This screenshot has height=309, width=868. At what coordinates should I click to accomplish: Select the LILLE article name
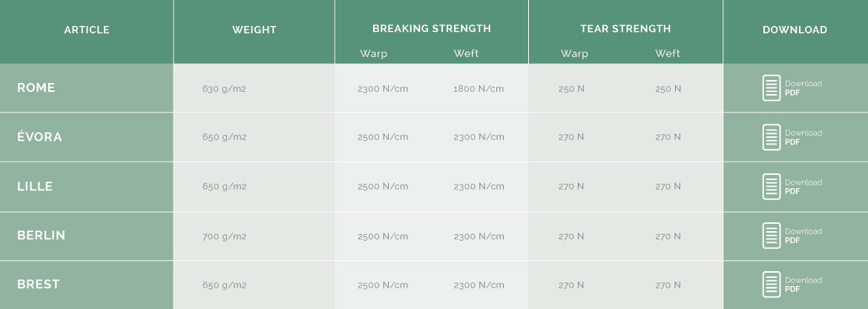coord(35,186)
